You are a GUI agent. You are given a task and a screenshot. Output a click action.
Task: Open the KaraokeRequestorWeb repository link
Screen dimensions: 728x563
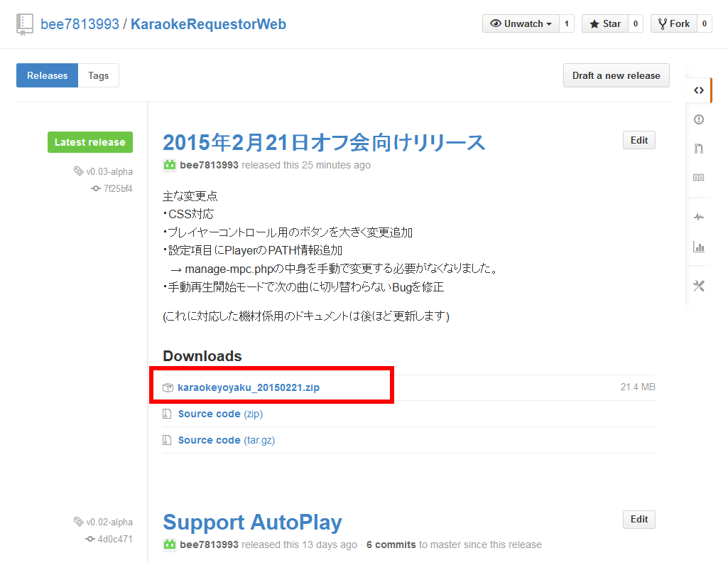209,24
